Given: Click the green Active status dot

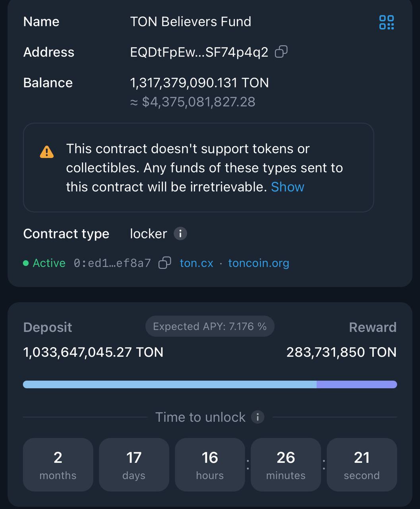Looking at the screenshot, I should click(26, 263).
